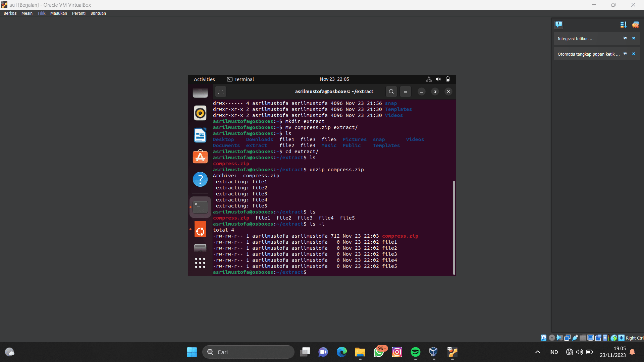The height and width of the screenshot is (362, 644).
Task: Click the Ubuntu battery power icon
Action: 448,79
